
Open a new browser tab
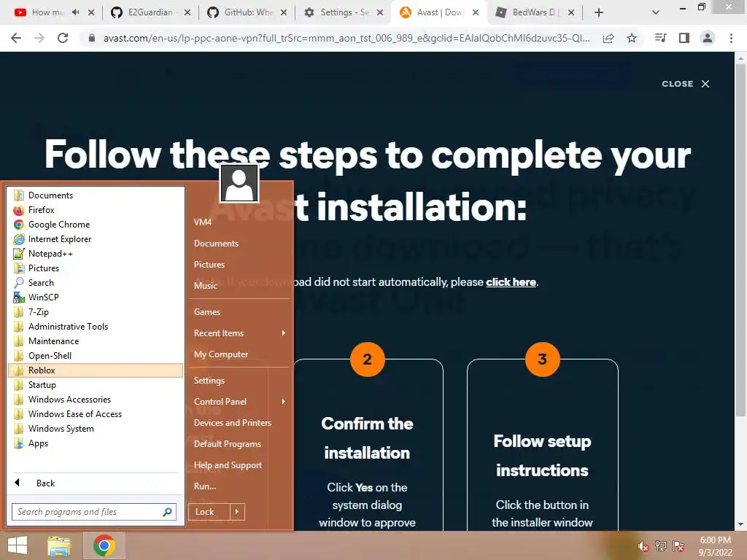599,12
